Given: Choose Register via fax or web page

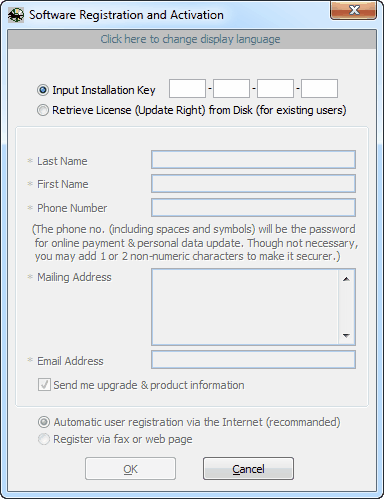Looking at the screenshot, I should (x=44, y=439).
